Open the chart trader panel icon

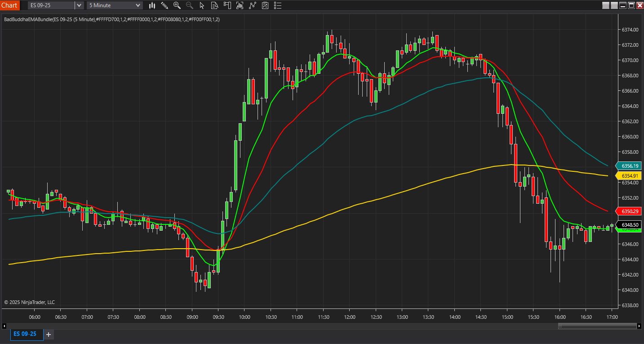[227, 5]
